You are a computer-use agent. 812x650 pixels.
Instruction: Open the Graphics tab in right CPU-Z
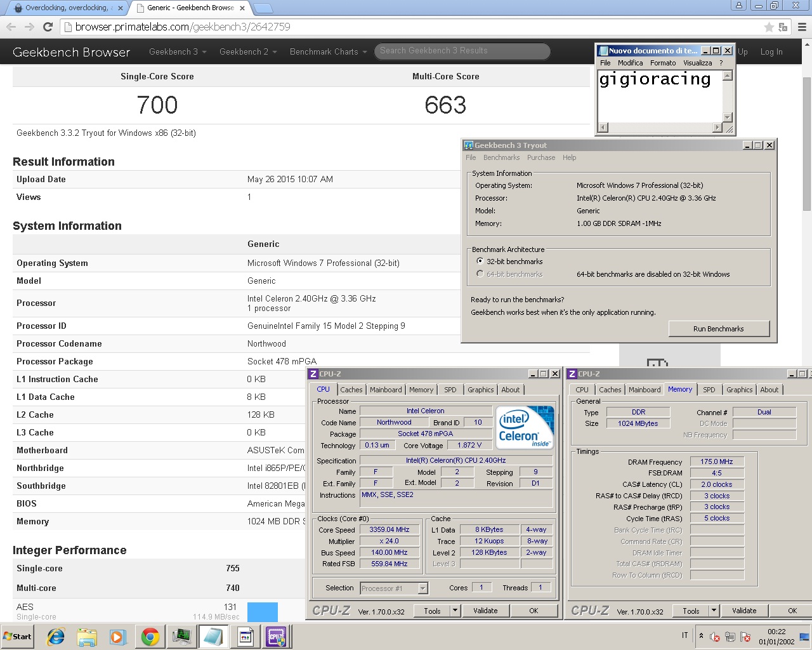pos(740,390)
